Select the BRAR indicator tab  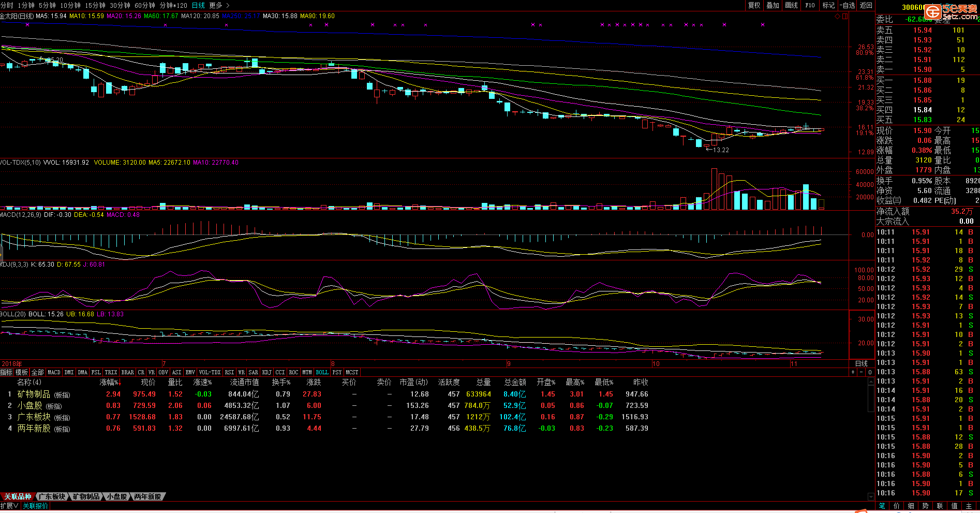tap(128, 372)
